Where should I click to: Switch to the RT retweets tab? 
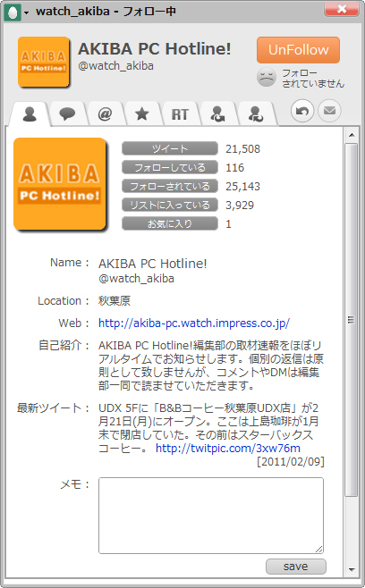(180, 113)
